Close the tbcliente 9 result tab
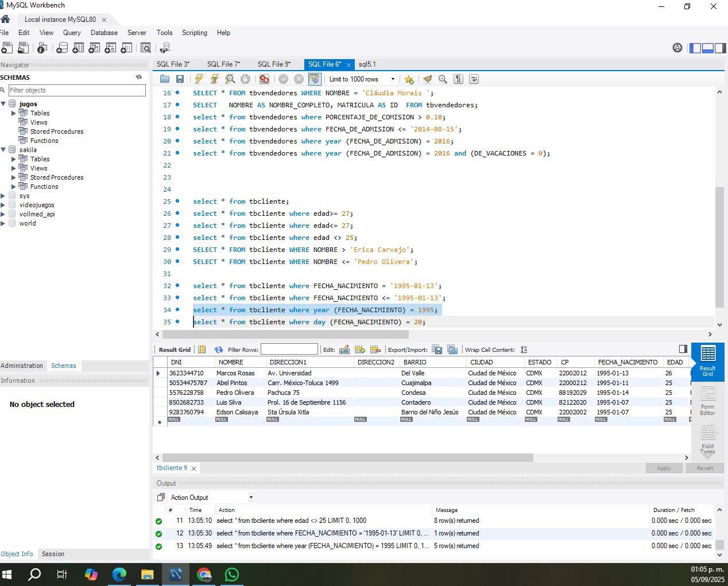Screen dimensions: 728x586 tap(193, 468)
